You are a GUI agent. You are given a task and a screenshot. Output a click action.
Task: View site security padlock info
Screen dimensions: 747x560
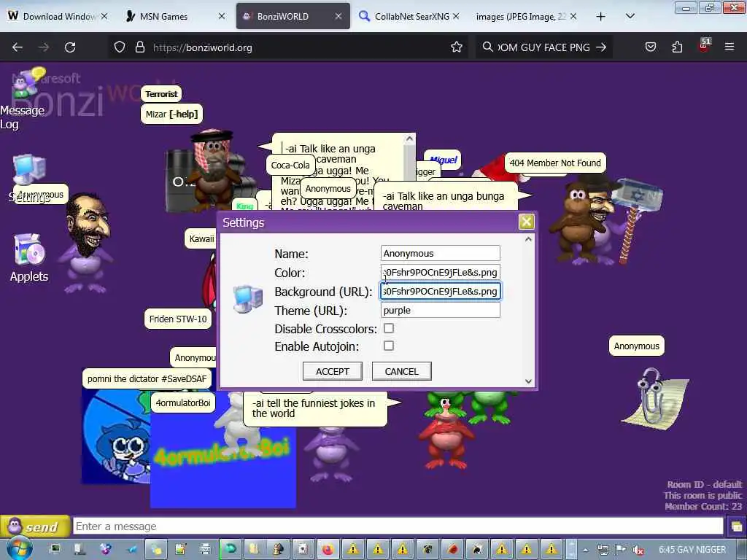pyautogui.click(x=139, y=47)
